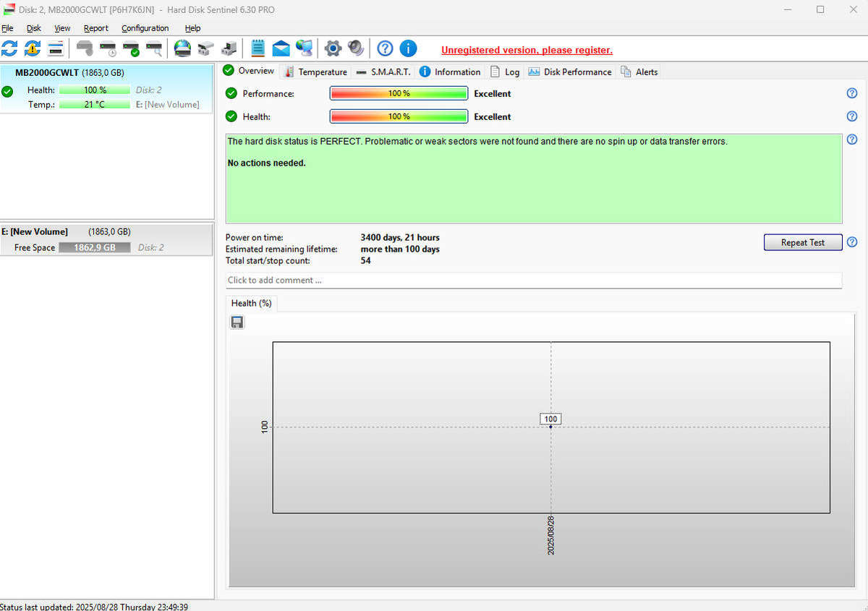The image size is (868, 611).
Task: Open the Report menu
Action: pyautogui.click(x=95, y=28)
